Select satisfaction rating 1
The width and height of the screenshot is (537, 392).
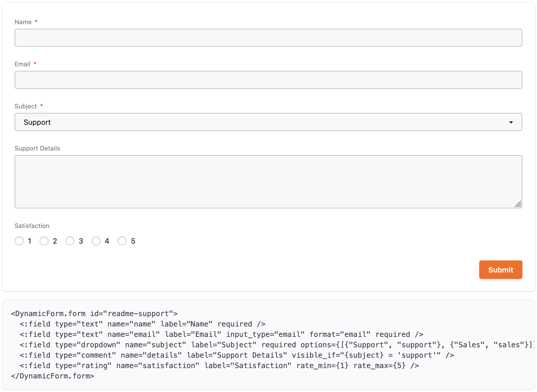(19, 241)
